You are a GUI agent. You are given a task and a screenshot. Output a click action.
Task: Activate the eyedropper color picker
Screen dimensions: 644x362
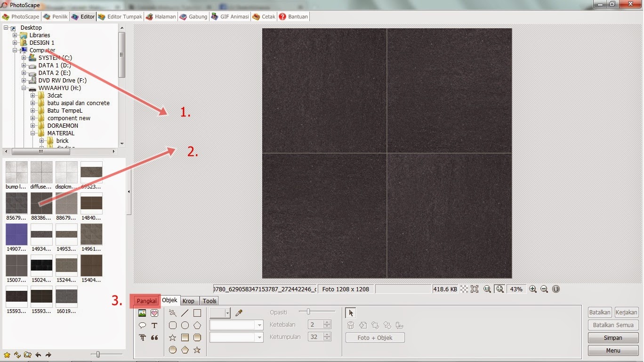pos(239,313)
